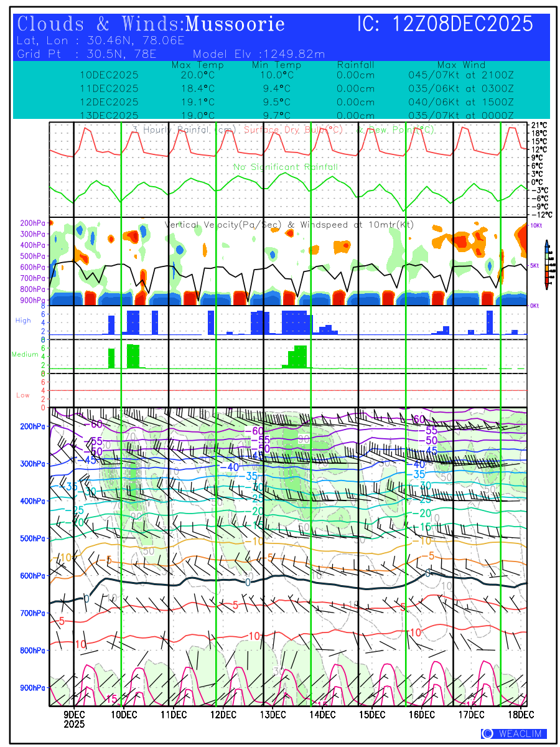Image resolution: width=560 pixels, height=747 pixels.
Task: Click the 21°C label on the temperature axis
Action: (x=539, y=126)
